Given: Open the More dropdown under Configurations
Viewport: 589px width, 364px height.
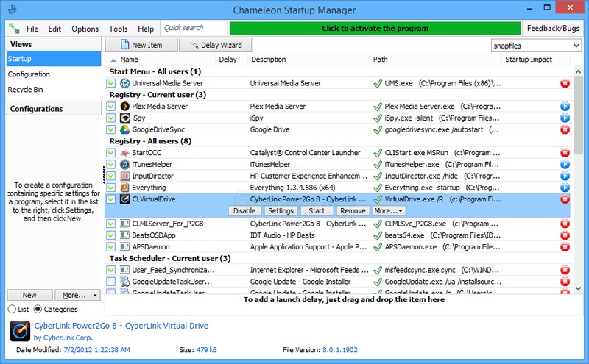Looking at the screenshot, I should (x=78, y=296).
